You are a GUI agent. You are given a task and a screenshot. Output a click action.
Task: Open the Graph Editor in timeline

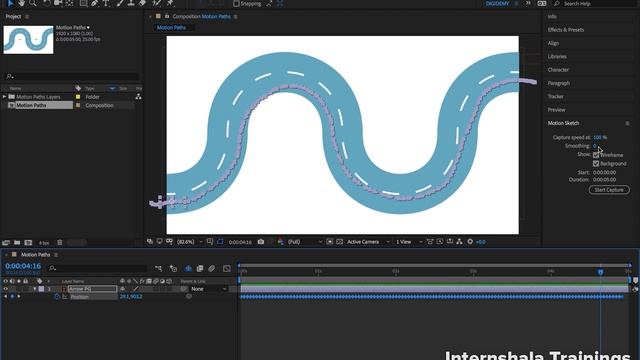click(x=227, y=268)
